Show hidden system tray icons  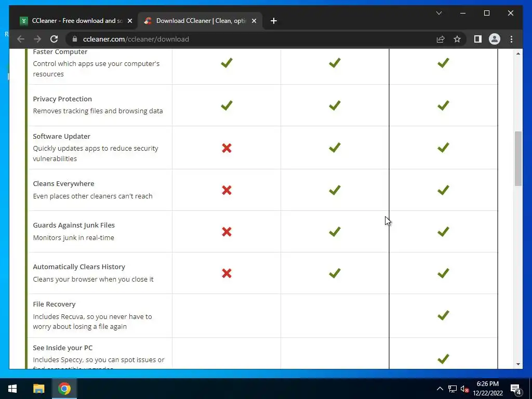coord(440,389)
